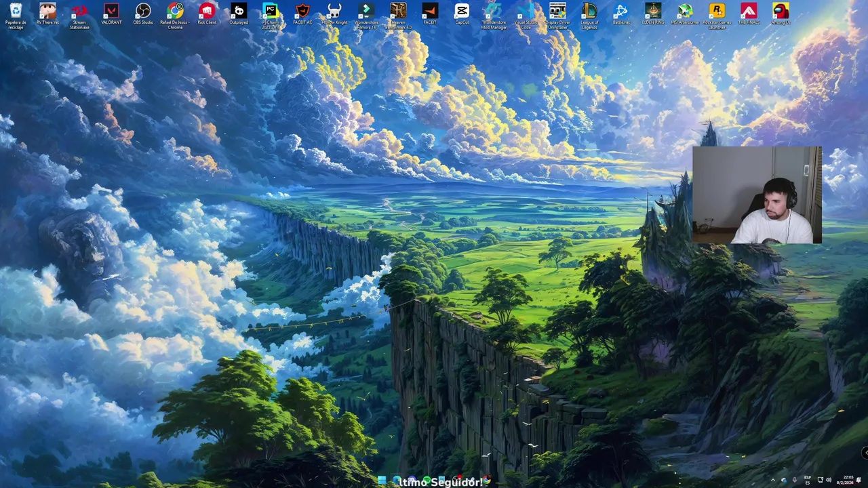Show hidden system tray icons
The height and width of the screenshot is (488, 868).
772,481
